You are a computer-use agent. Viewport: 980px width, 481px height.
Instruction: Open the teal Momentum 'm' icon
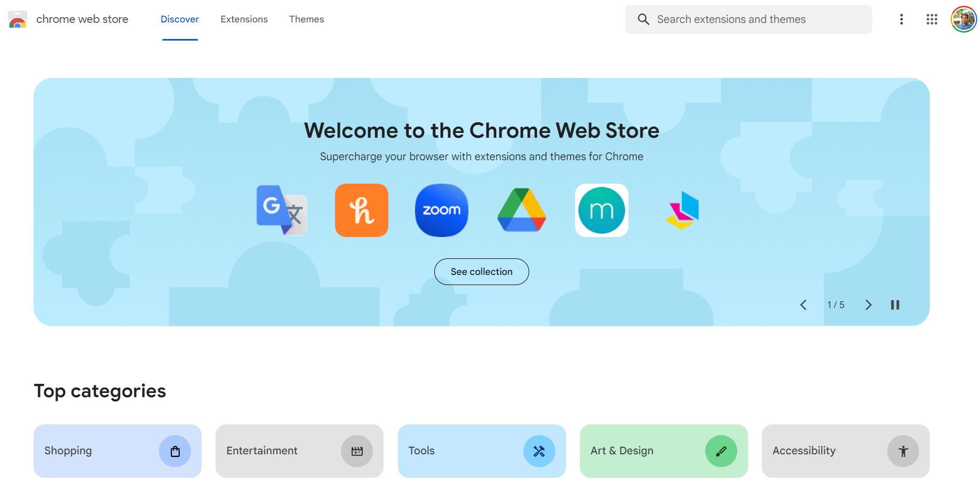point(602,210)
